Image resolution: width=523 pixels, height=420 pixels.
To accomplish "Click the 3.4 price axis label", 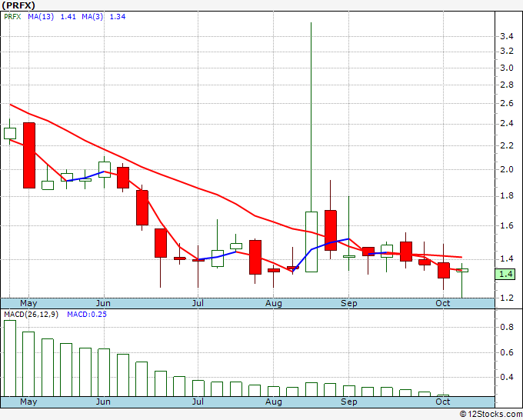I will tap(506, 36).
